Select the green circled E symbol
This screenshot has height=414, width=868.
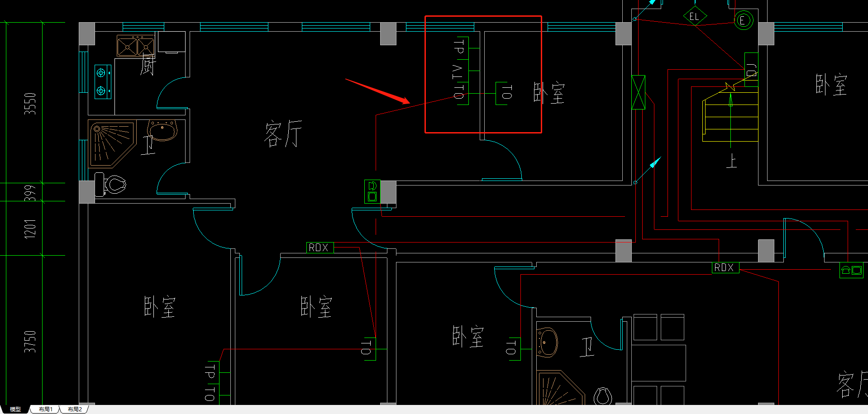743,20
